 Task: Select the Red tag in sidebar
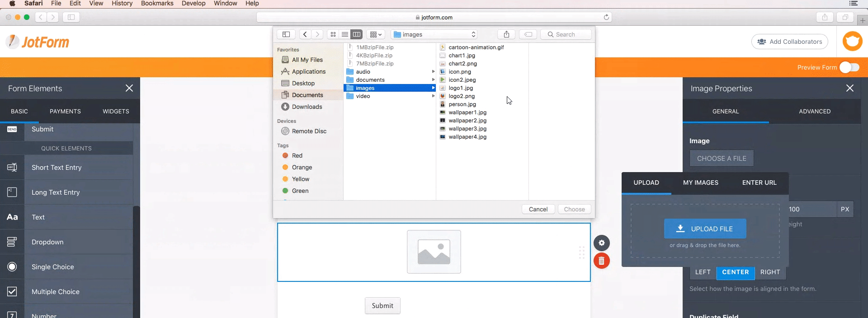click(x=297, y=155)
